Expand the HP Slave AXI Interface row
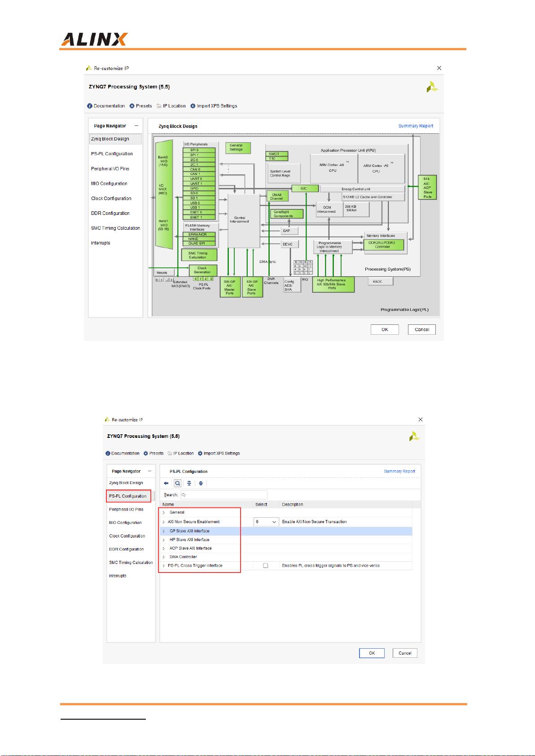 [164, 540]
